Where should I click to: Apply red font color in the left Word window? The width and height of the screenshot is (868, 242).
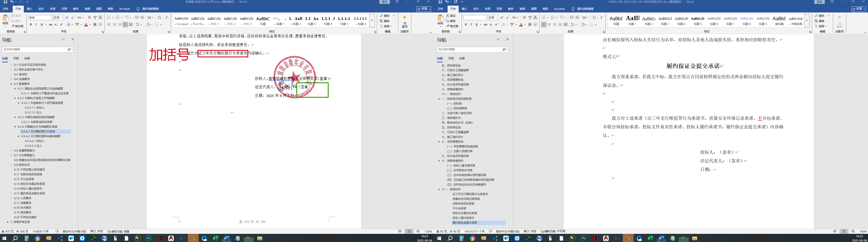86,25
